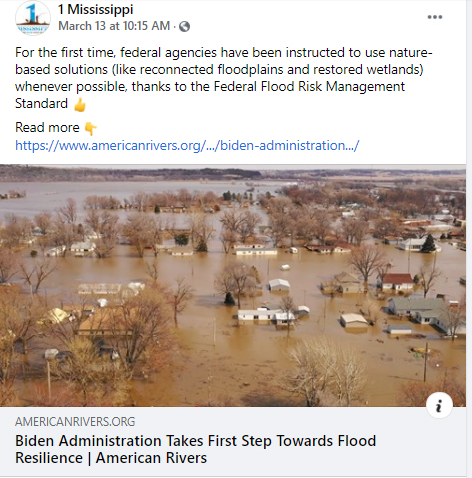This screenshot has height=478, width=472.
Task: Click the AMERICANRIVERS.ORG source domain label
Action: [75, 422]
